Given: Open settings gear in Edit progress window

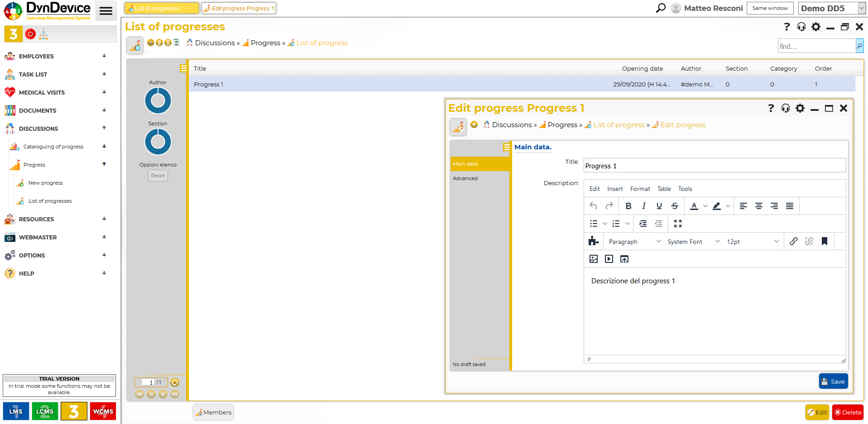Looking at the screenshot, I should click(x=800, y=108).
